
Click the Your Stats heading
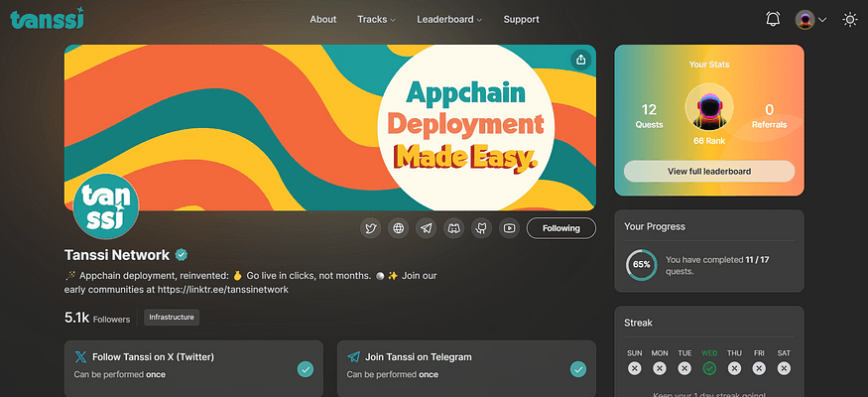[x=709, y=65]
